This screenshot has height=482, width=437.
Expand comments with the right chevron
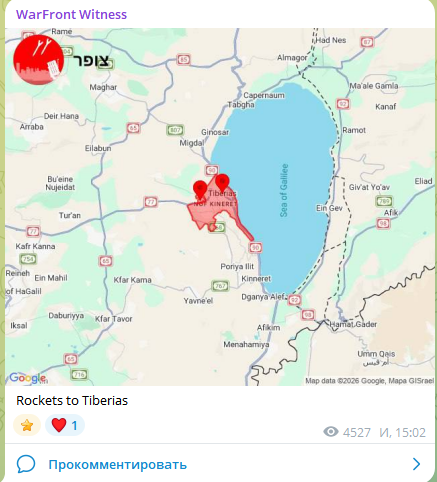(416, 464)
